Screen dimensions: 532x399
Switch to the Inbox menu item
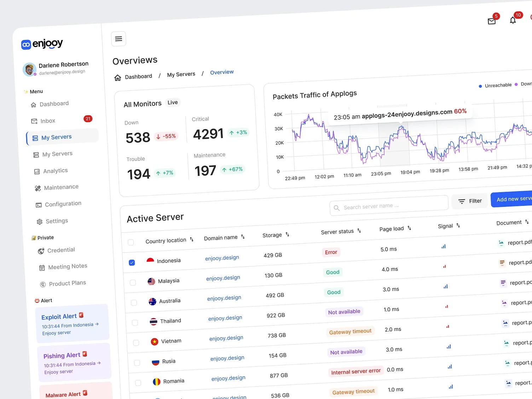[48, 121]
